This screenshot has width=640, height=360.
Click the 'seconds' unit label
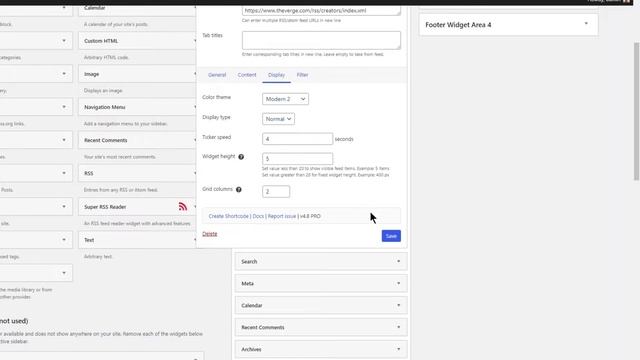pyautogui.click(x=344, y=139)
